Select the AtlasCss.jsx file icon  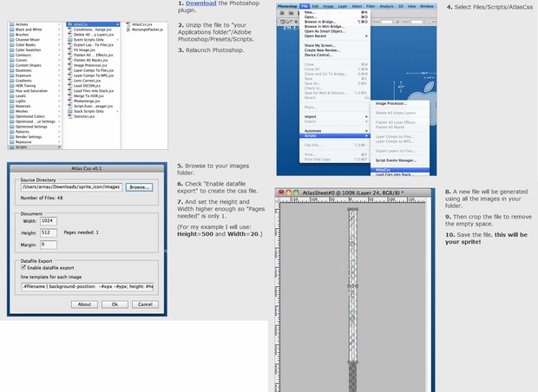click(x=128, y=24)
